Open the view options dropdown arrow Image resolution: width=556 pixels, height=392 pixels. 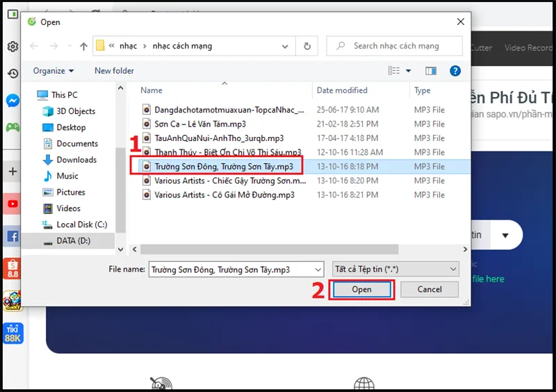pos(408,71)
